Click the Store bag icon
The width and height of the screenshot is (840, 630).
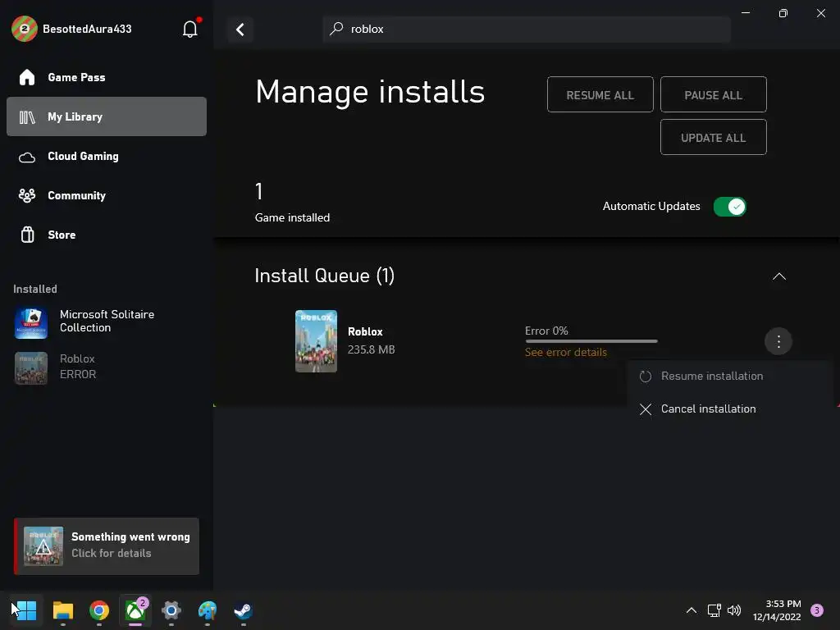point(27,235)
